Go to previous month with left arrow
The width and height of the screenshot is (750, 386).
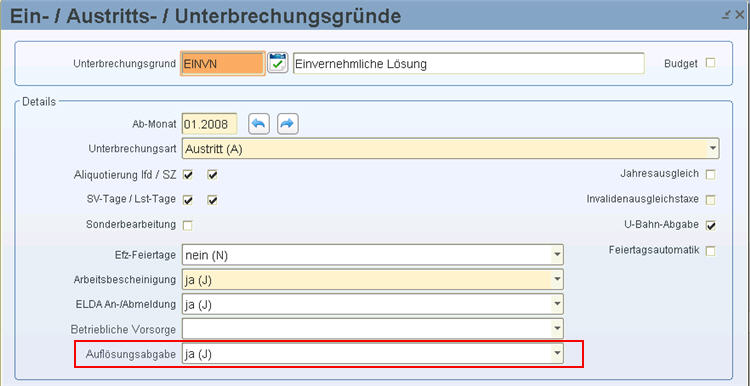(259, 124)
